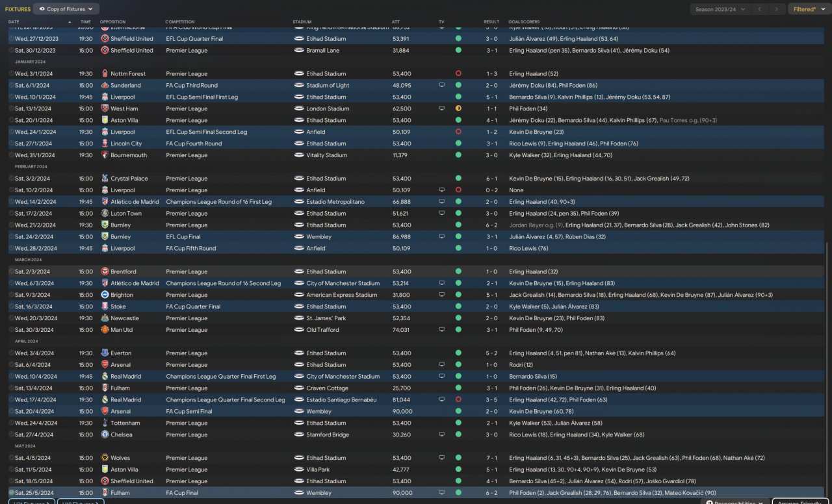This screenshot has height=504, width=832.
Task: Click the Crystal Palace club badge
Action: tap(105, 179)
